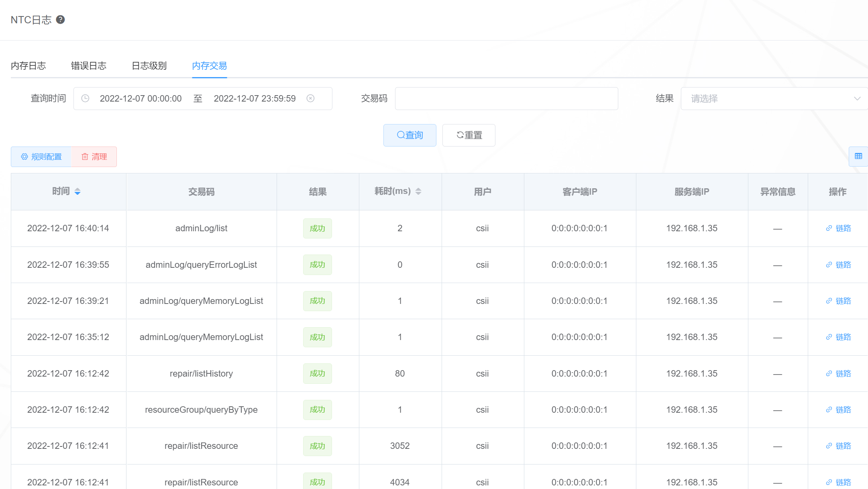Click the duration value 3052
This screenshot has width=868, height=489.
(400, 446)
